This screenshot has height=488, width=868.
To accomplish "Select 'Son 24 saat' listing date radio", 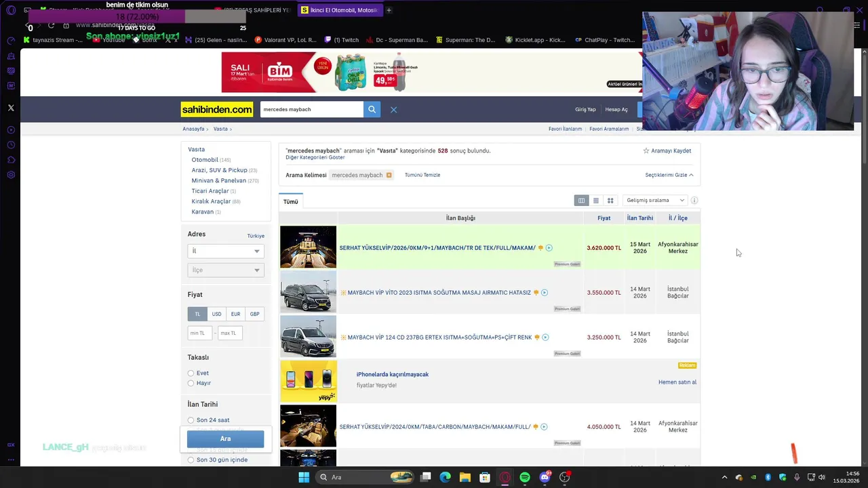I will pyautogui.click(x=191, y=420).
